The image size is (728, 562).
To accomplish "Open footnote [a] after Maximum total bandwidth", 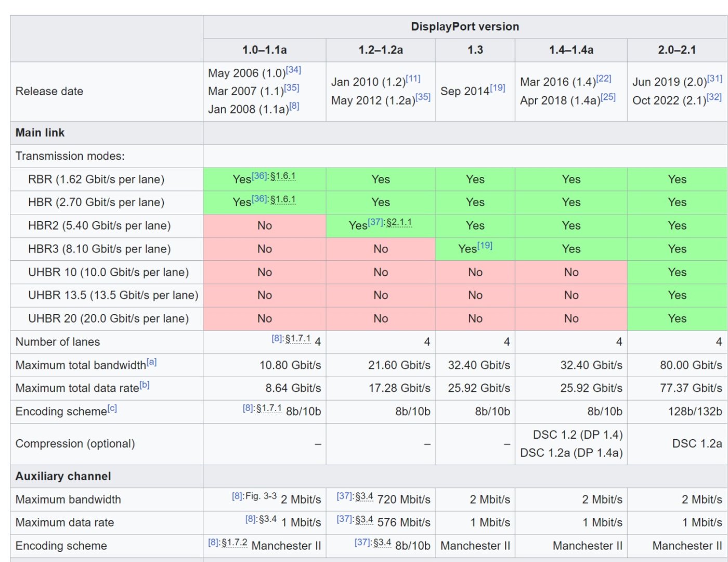I will click(151, 362).
